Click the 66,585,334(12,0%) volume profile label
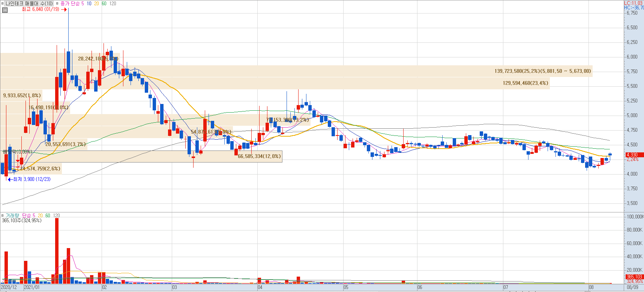The width and height of the screenshot is (644, 292). click(259, 156)
